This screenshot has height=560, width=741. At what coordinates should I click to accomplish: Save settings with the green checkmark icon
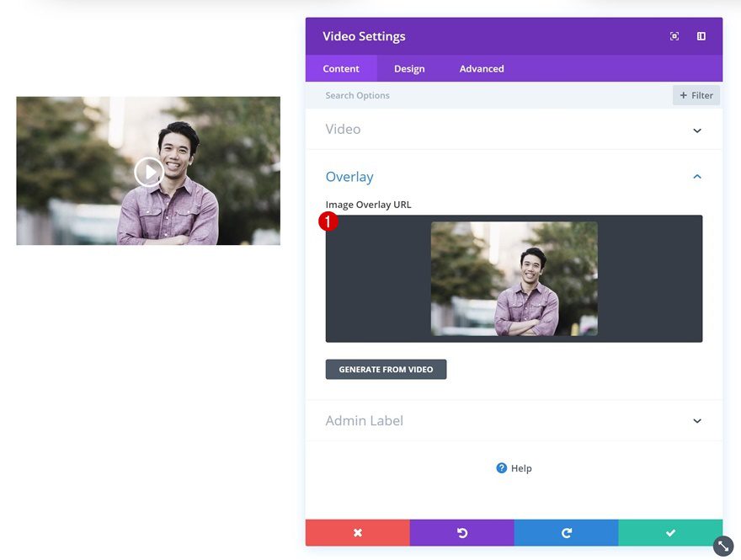[670, 532]
